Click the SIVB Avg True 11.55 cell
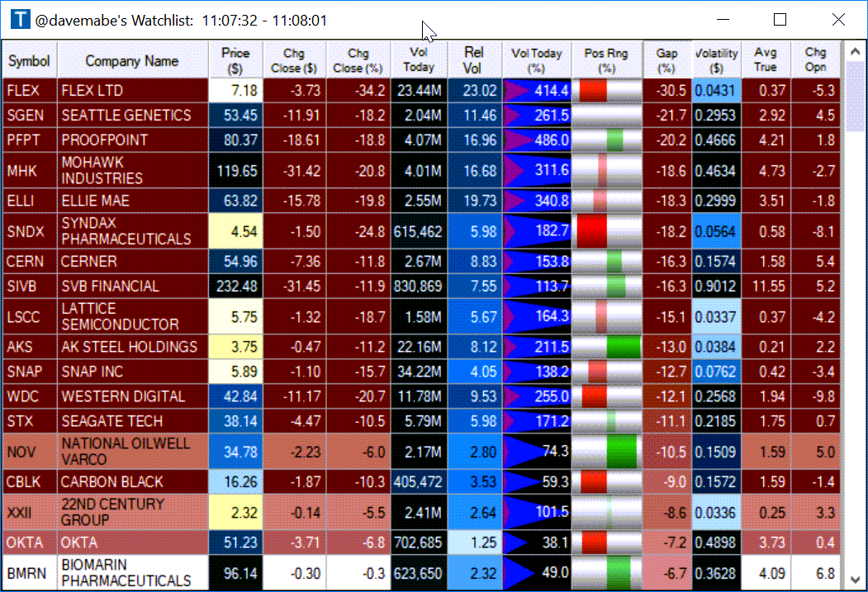This screenshot has width=868, height=592. [766, 286]
